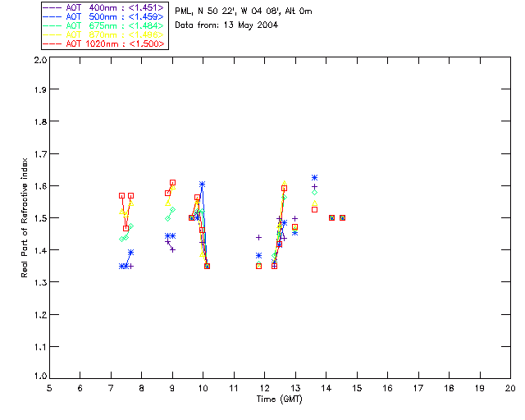Click the red square marker at time 13.6
525x420 pixels.
tap(314, 210)
